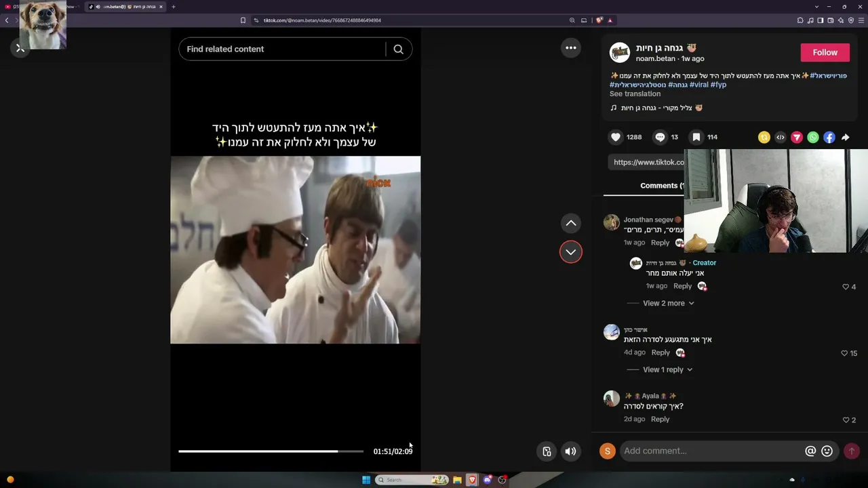Open Ayala's profile avatar
Viewport: 868px width, 488px height.
[612, 399]
